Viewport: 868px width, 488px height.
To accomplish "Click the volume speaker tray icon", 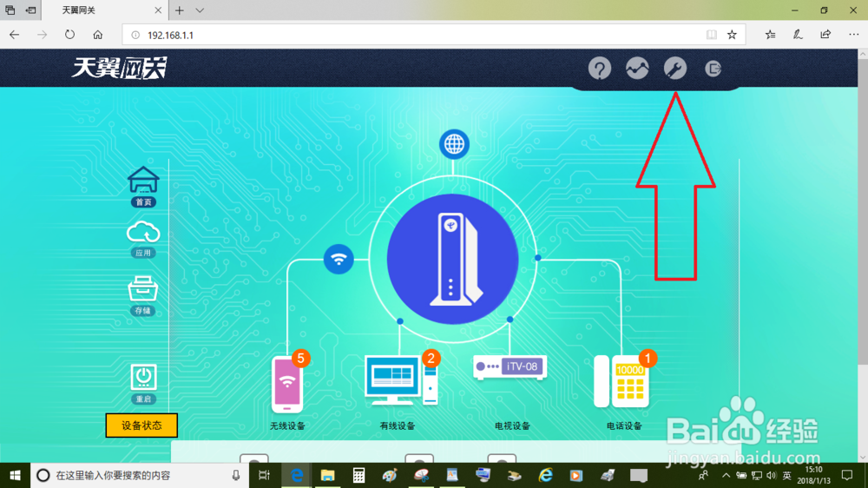I will [x=772, y=475].
